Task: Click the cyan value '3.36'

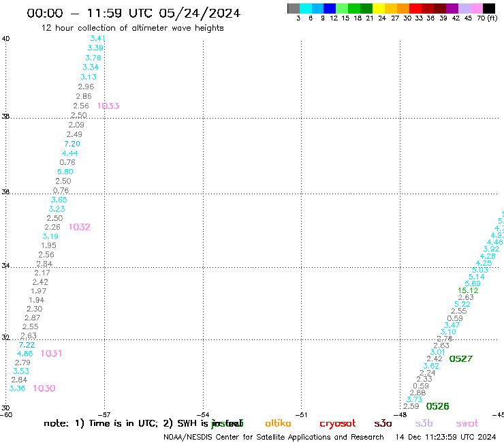Action: tap(17, 388)
